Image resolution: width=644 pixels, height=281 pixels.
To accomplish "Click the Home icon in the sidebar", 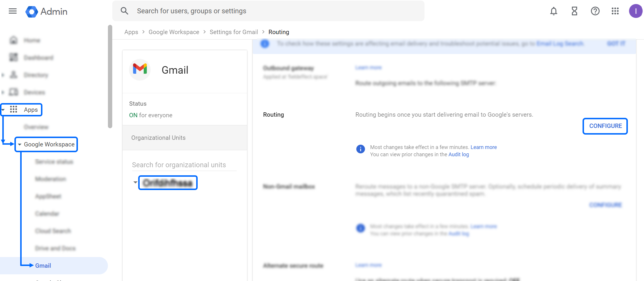I will click(x=14, y=40).
